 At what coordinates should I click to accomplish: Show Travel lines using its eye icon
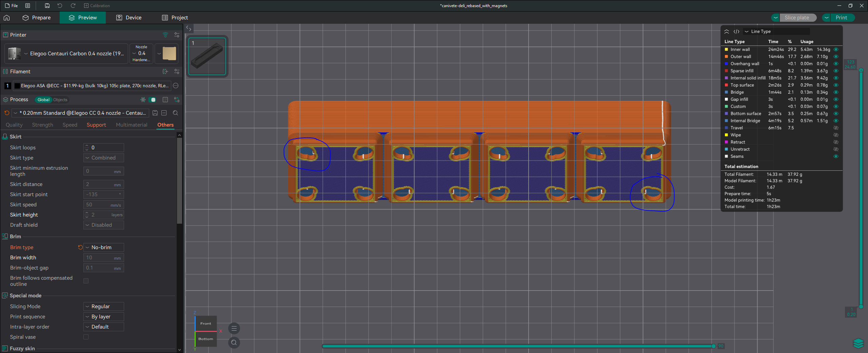click(x=836, y=128)
